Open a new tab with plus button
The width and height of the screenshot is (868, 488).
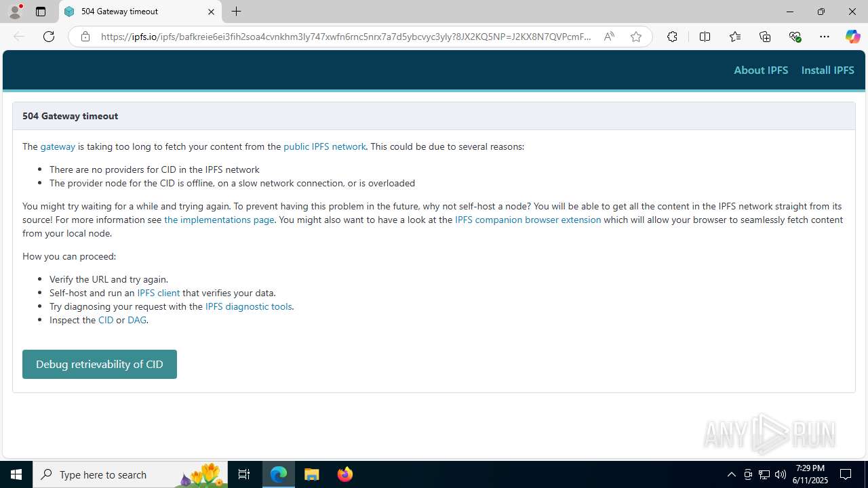pos(236,12)
